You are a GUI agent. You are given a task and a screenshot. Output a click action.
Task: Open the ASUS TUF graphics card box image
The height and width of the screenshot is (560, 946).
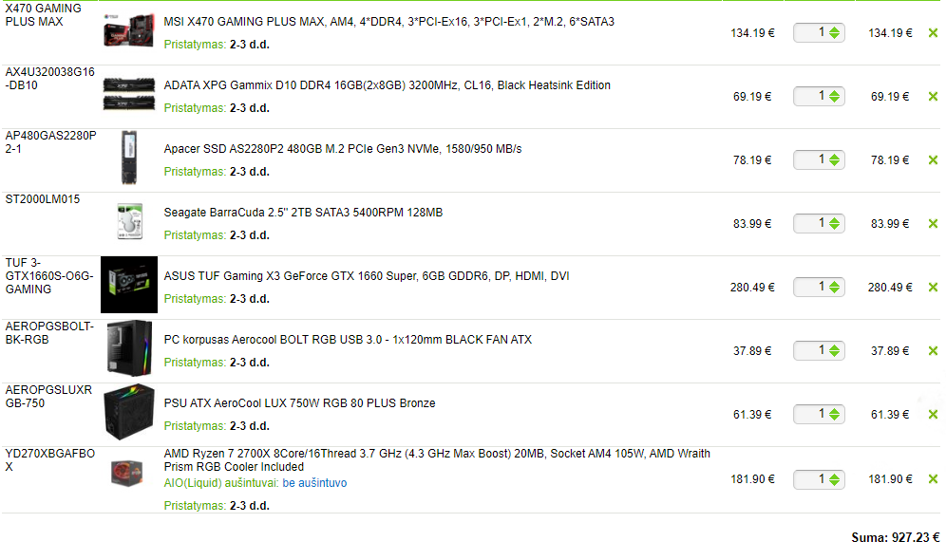pyautogui.click(x=129, y=285)
